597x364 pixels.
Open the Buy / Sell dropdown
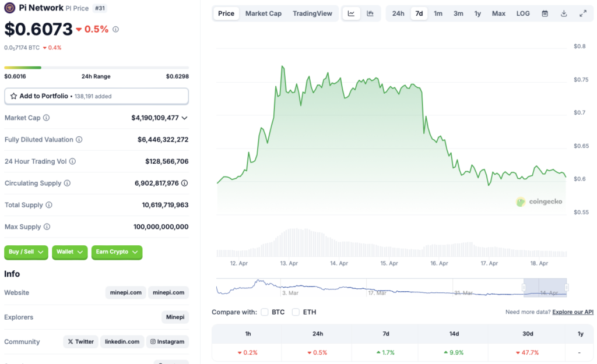point(26,252)
